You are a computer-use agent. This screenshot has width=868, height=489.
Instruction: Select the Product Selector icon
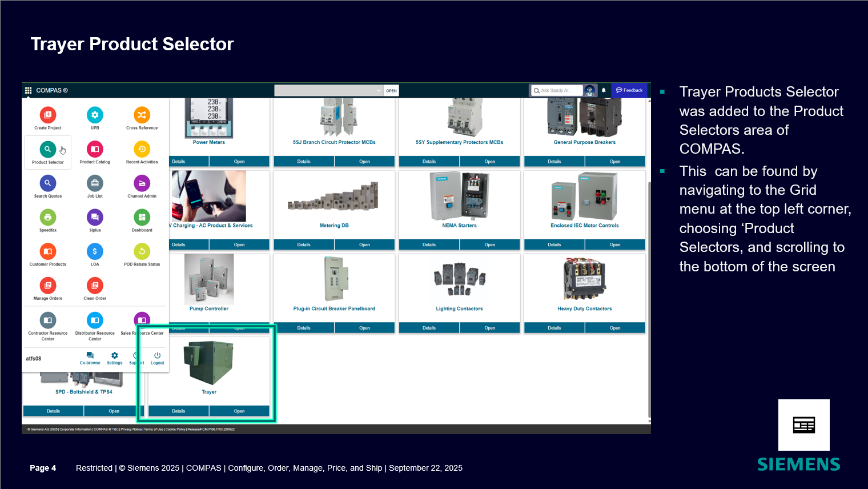tap(48, 149)
